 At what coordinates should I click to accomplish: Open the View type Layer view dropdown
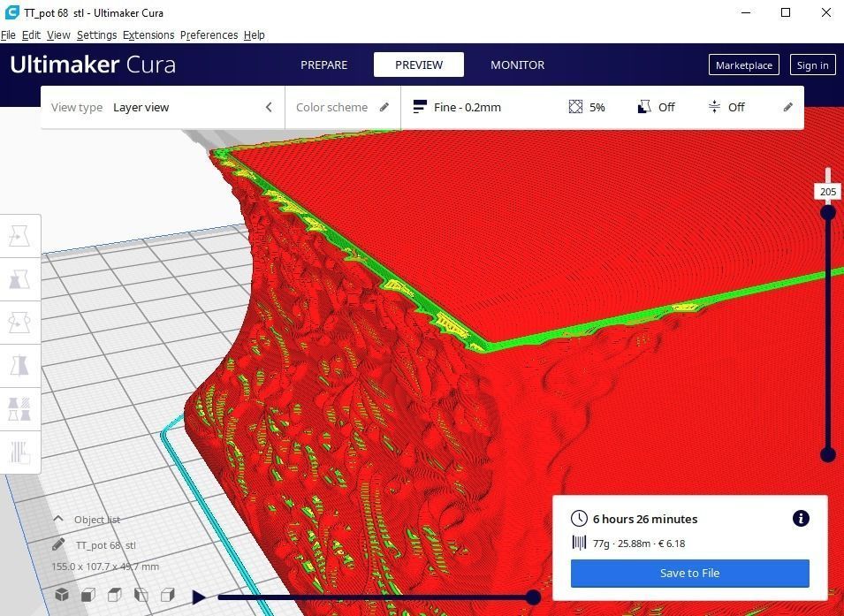pyautogui.click(x=163, y=107)
